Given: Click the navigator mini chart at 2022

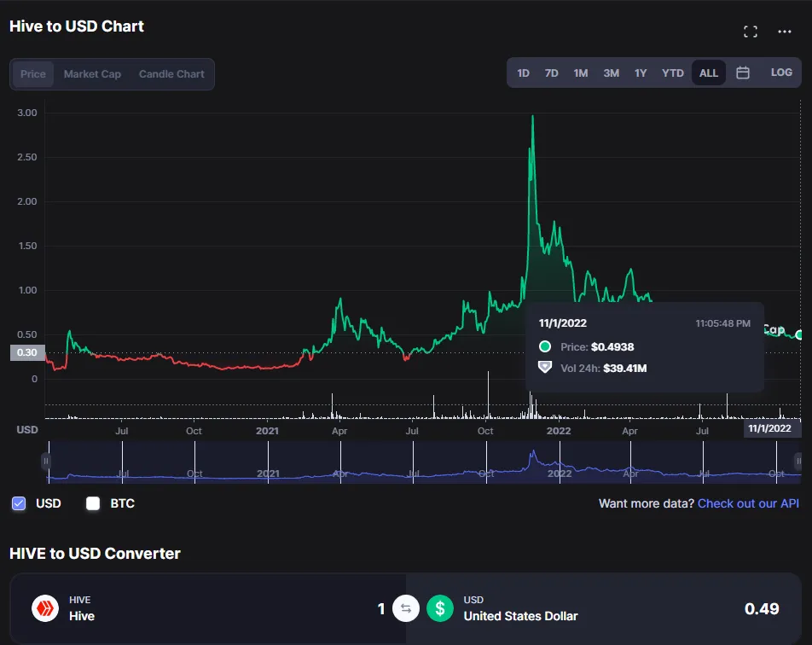Looking at the screenshot, I should pyautogui.click(x=560, y=473).
